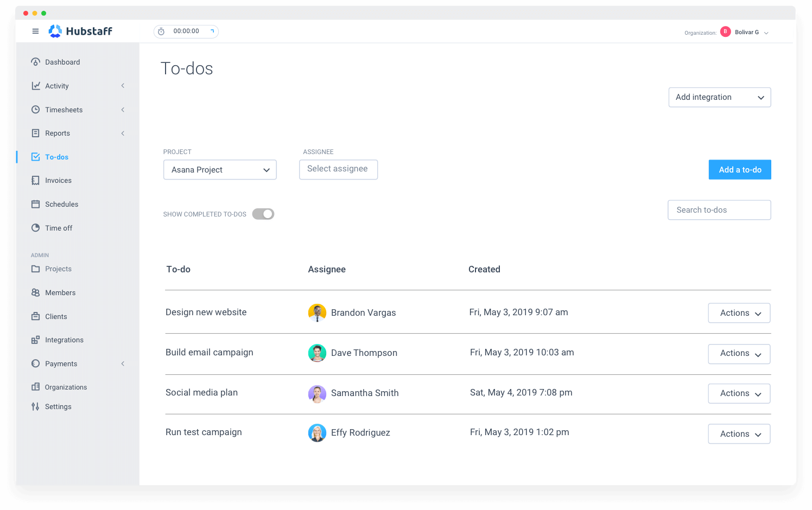Select the Invoices sidebar icon
812x510 pixels.
(x=35, y=180)
